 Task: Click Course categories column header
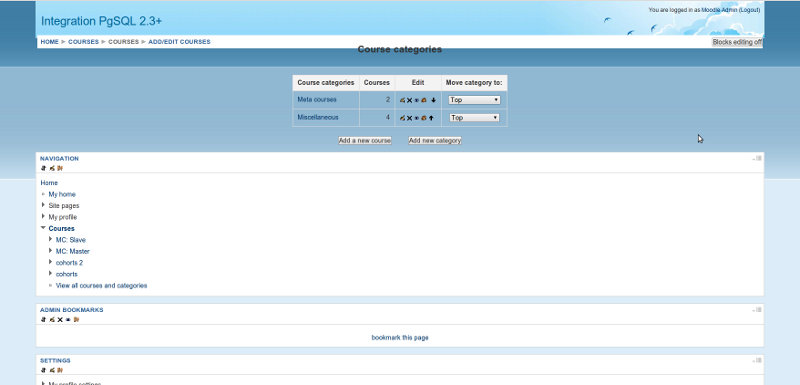coord(326,83)
